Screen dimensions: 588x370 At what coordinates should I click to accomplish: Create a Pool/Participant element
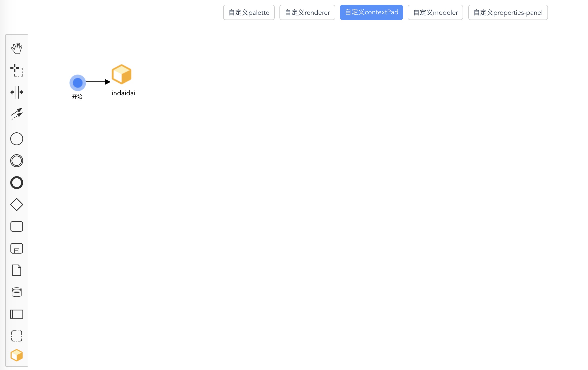pos(17,314)
